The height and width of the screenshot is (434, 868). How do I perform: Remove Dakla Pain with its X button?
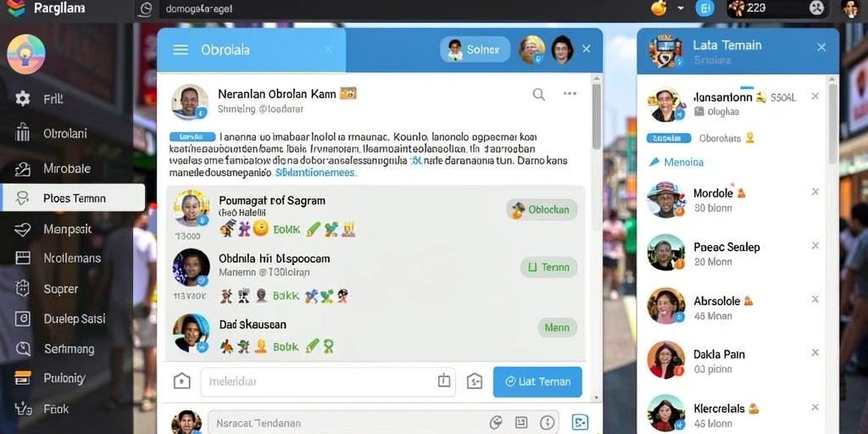pyautogui.click(x=815, y=352)
